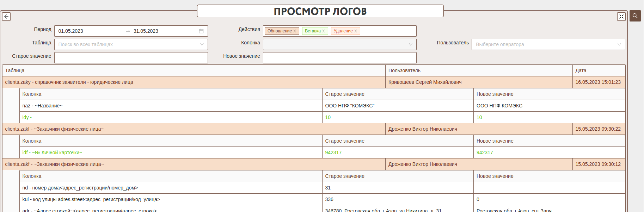Click the Действия tags field empty area
644x212 pixels.
[x=388, y=31]
